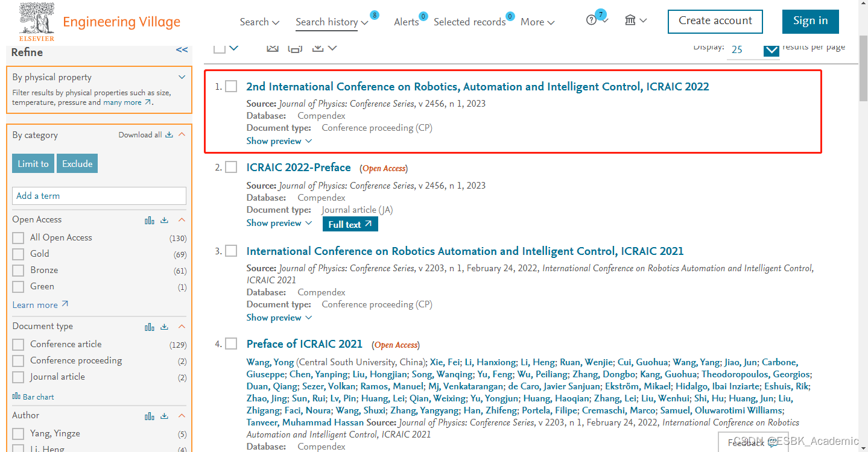This screenshot has width=868, height=452.
Task: Open the download options dropdown arrow
Action: coord(332,48)
